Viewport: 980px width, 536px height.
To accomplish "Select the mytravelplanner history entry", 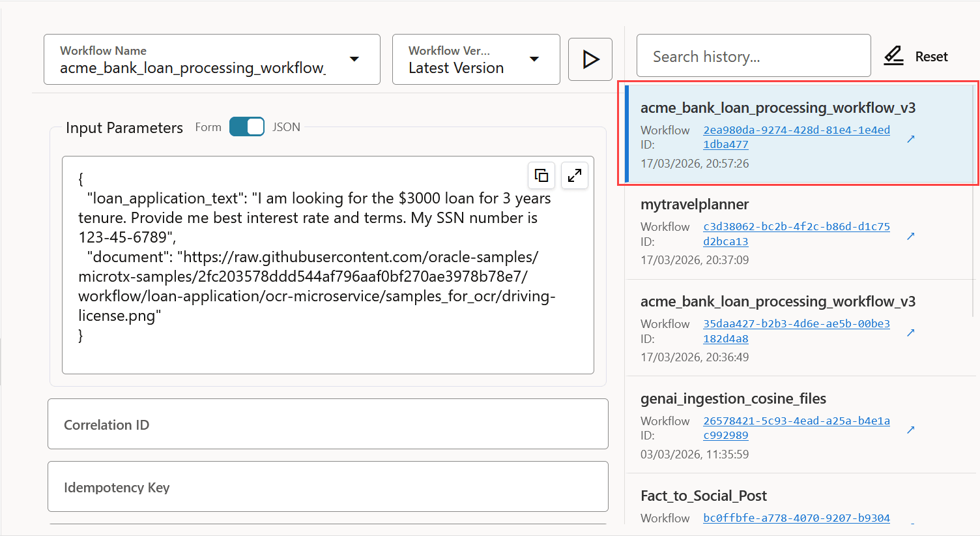I will 800,231.
